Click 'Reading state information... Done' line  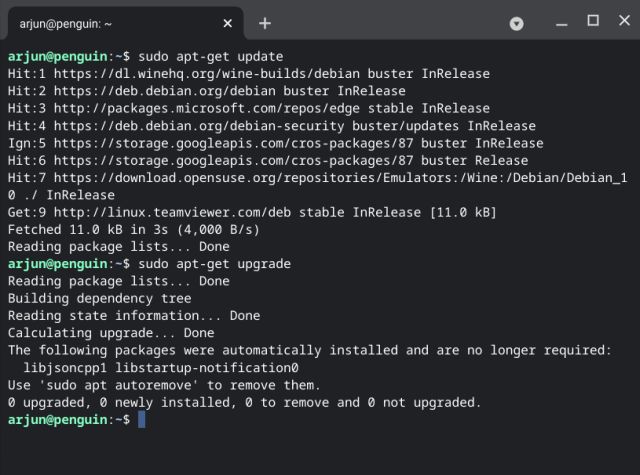134,316
